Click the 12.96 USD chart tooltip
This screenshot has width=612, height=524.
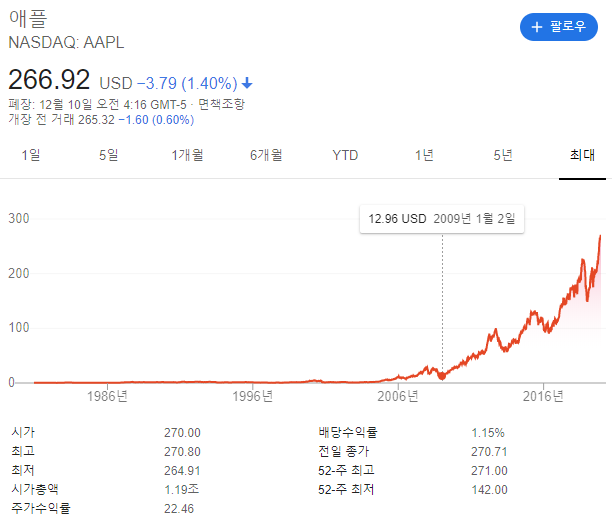coord(442,219)
